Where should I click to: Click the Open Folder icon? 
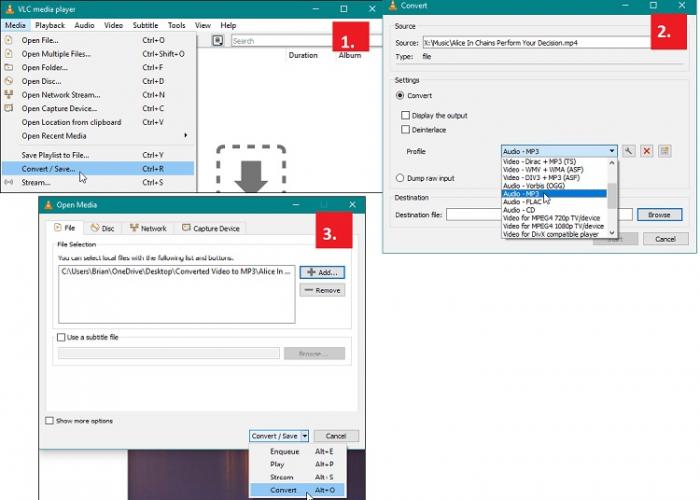pos(8,67)
